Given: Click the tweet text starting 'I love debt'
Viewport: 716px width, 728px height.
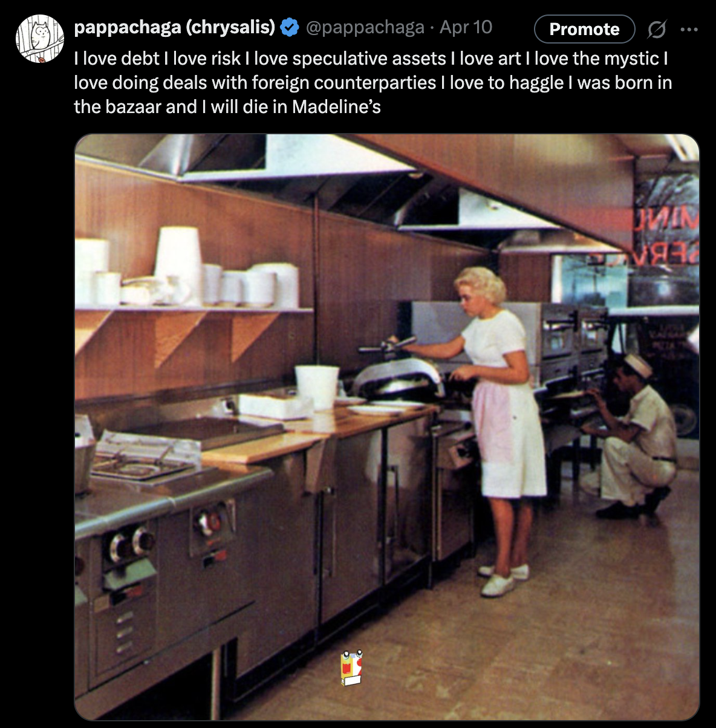Looking at the screenshot, I should tap(373, 83).
